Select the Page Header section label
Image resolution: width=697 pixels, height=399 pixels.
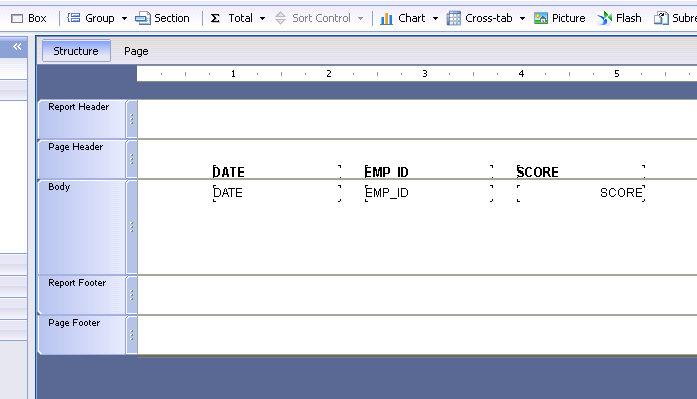tap(76, 147)
